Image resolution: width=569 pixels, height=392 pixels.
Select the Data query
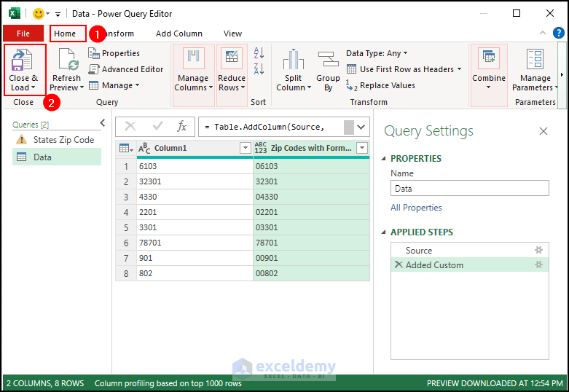coord(57,157)
